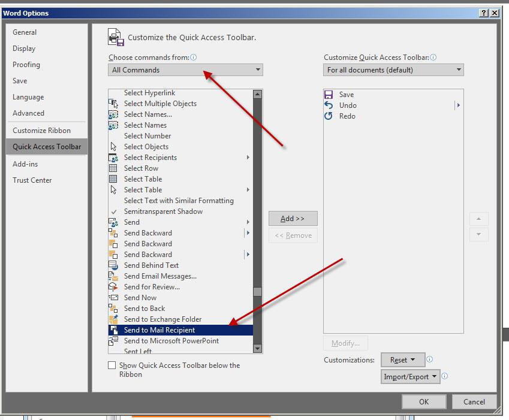
Task: Close the Word Options dialog
Action: (x=495, y=13)
